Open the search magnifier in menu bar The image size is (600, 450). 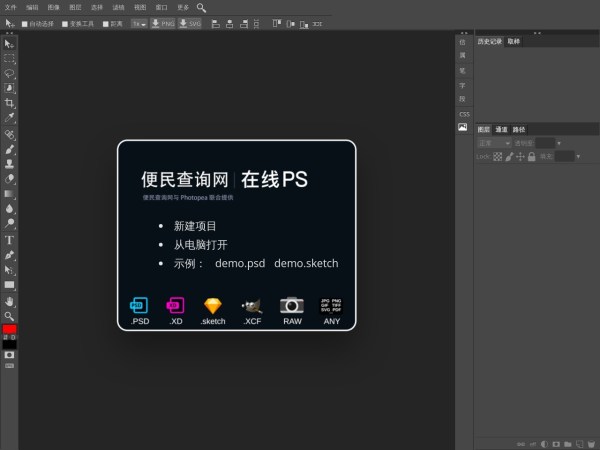[x=201, y=7]
